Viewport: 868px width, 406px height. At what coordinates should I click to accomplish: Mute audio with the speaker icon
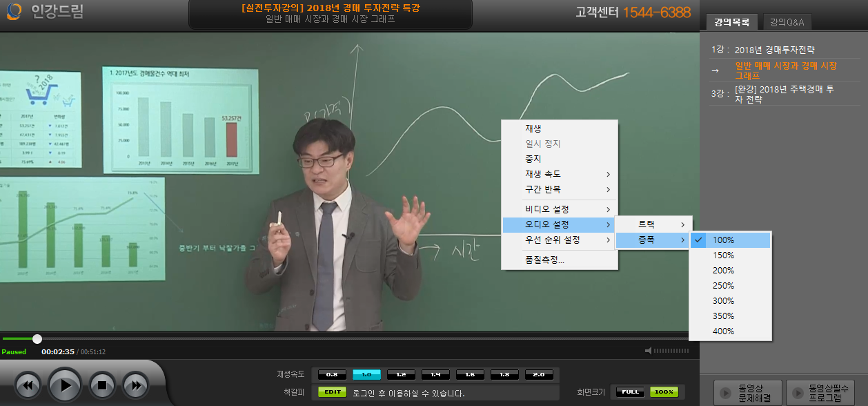coord(648,351)
